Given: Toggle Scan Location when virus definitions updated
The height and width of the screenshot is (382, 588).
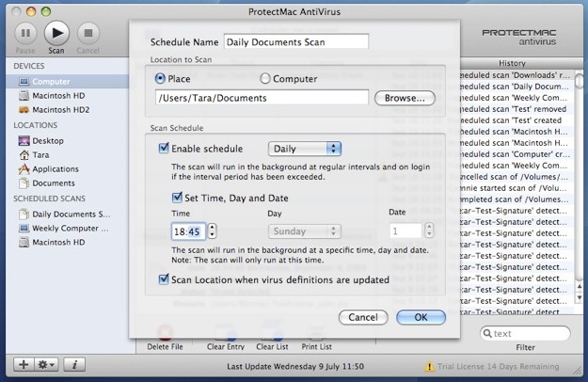Looking at the screenshot, I should pyautogui.click(x=165, y=280).
